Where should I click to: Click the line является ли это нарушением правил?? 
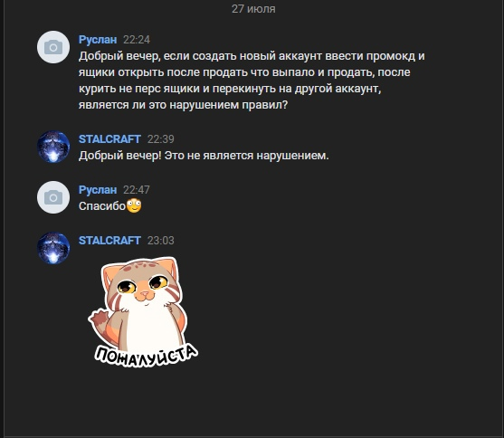(x=183, y=105)
